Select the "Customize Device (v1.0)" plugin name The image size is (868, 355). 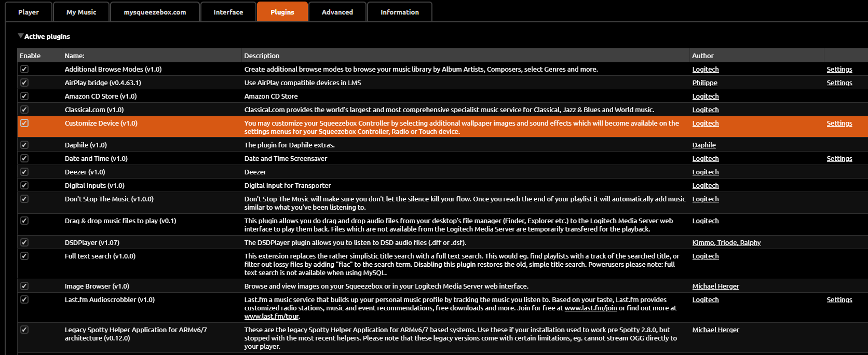[101, 123]
